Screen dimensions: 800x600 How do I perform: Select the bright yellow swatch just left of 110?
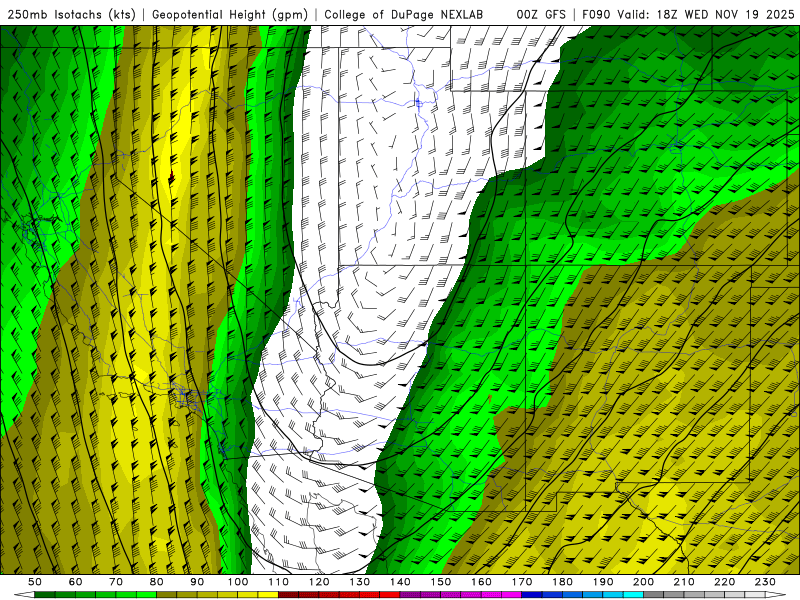pos(268,595)
